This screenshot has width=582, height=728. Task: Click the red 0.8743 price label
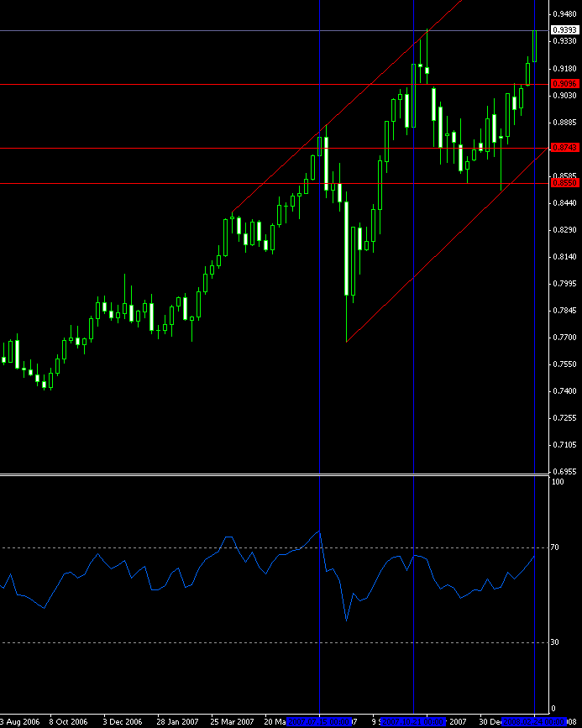(x=565, y=148)
